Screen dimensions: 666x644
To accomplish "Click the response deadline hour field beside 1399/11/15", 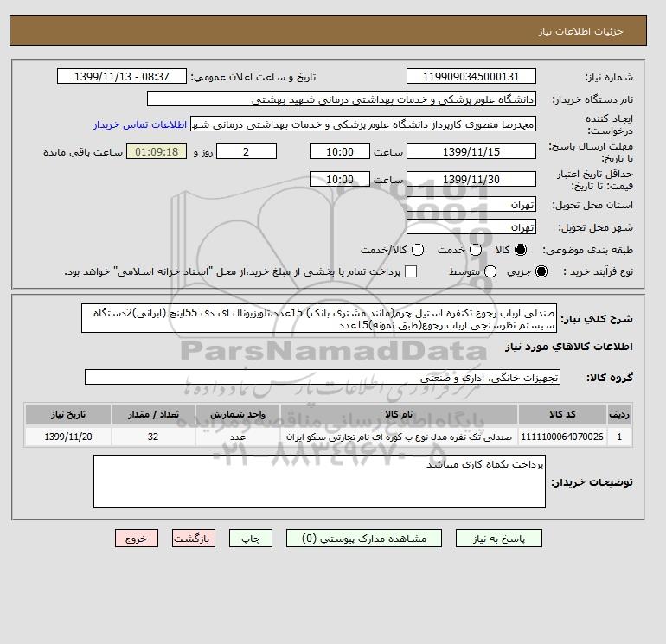I will (340, 151).
